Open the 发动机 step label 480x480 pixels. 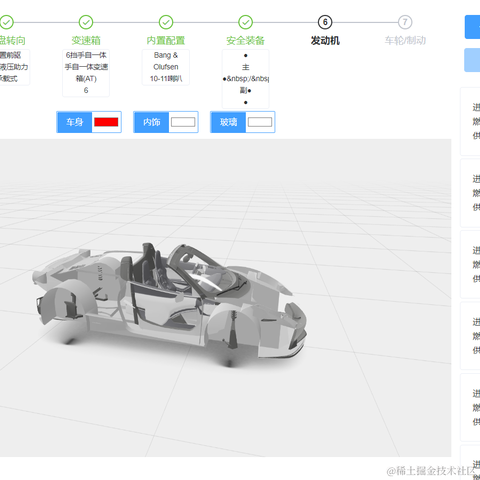325,41
